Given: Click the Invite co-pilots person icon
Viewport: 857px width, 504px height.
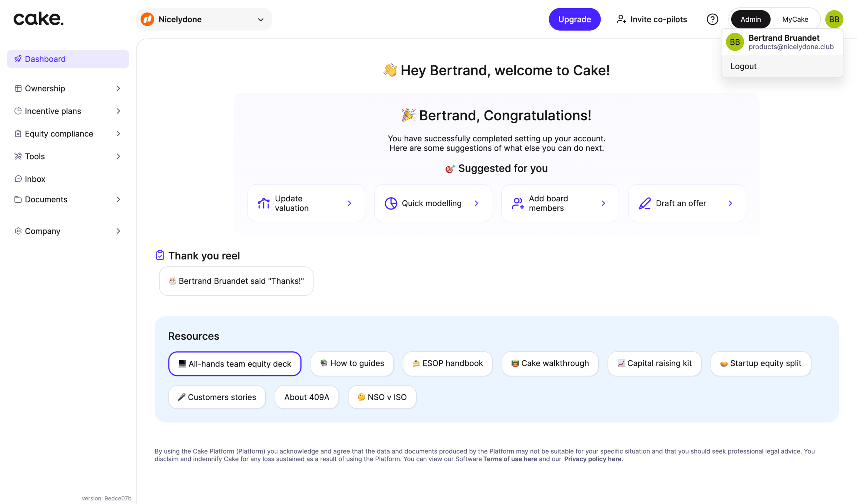Looking at the screenshot, I should tap(621, 19).
